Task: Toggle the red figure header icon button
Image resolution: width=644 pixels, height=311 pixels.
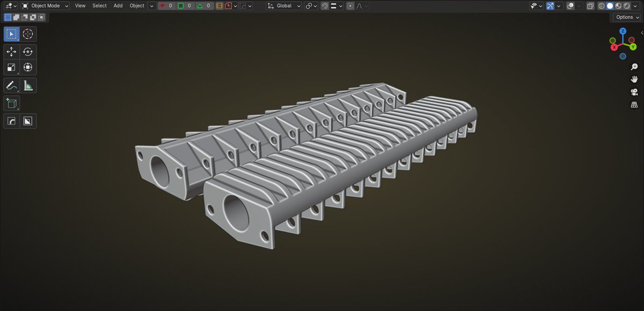Action: click(229, 5)
